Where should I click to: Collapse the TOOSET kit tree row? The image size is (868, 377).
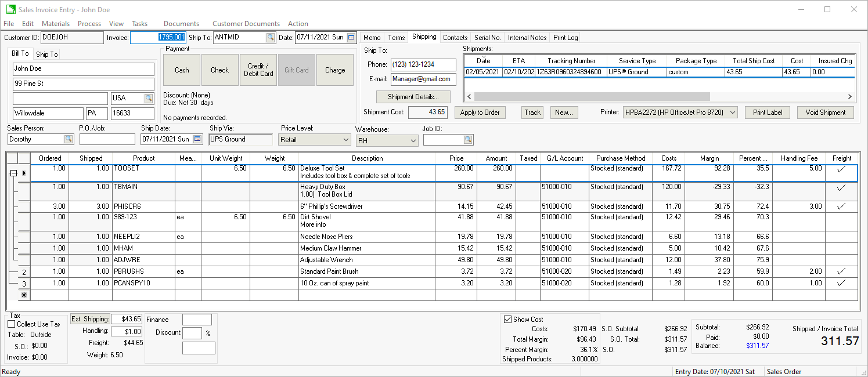[x=12, y=173]
